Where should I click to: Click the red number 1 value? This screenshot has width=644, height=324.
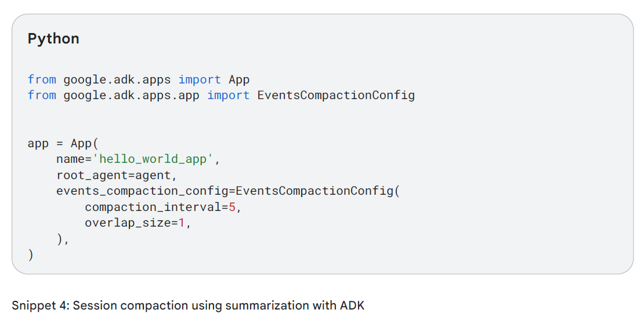(182, 223)
